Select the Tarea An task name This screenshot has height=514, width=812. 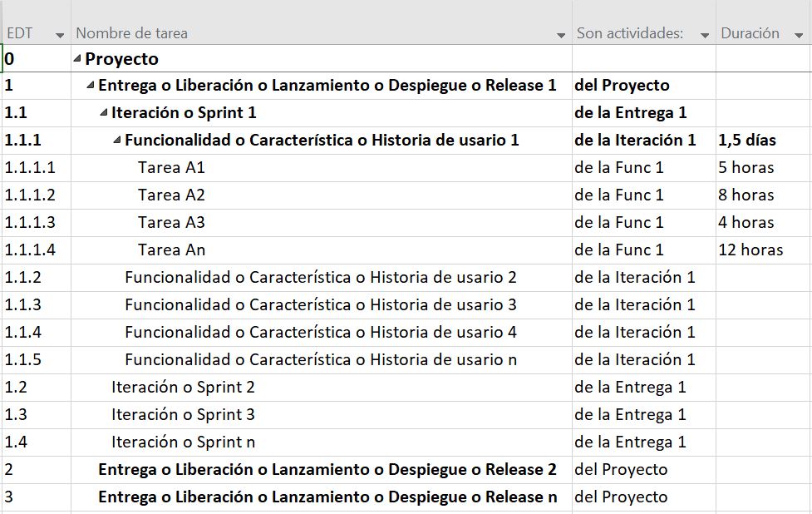(x=171, y=250)
